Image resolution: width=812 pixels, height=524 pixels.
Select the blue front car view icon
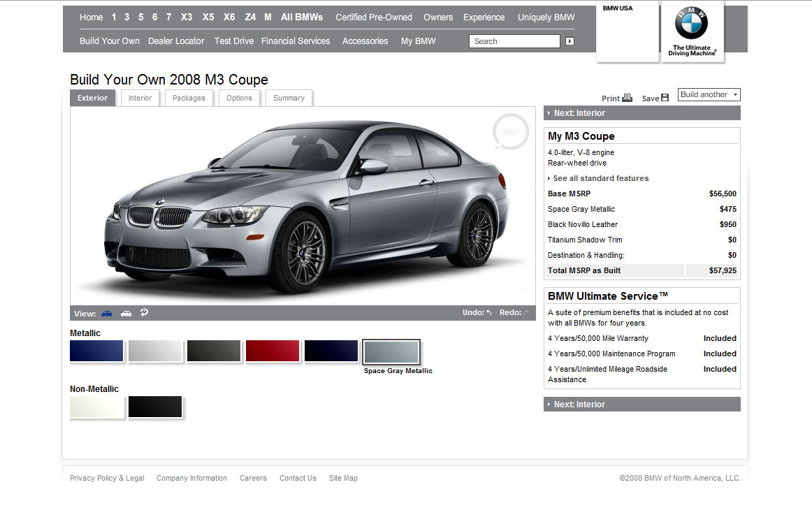107,314
